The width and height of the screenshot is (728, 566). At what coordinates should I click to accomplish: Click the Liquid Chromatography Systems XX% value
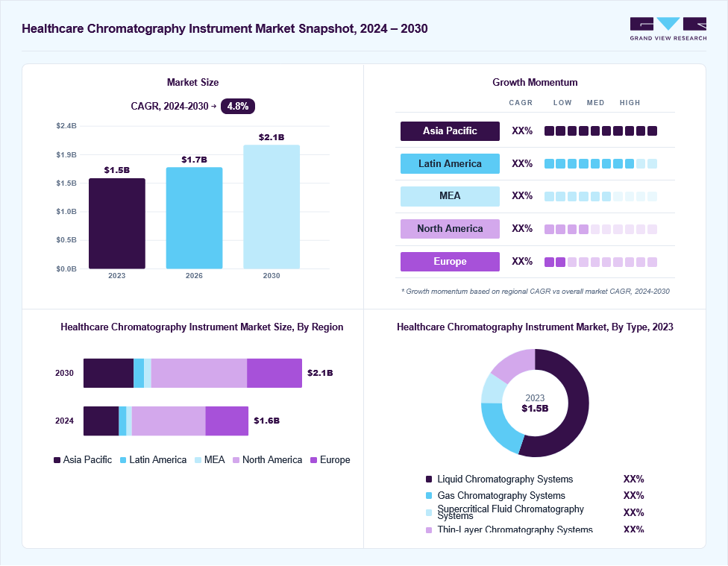[633, 479]
